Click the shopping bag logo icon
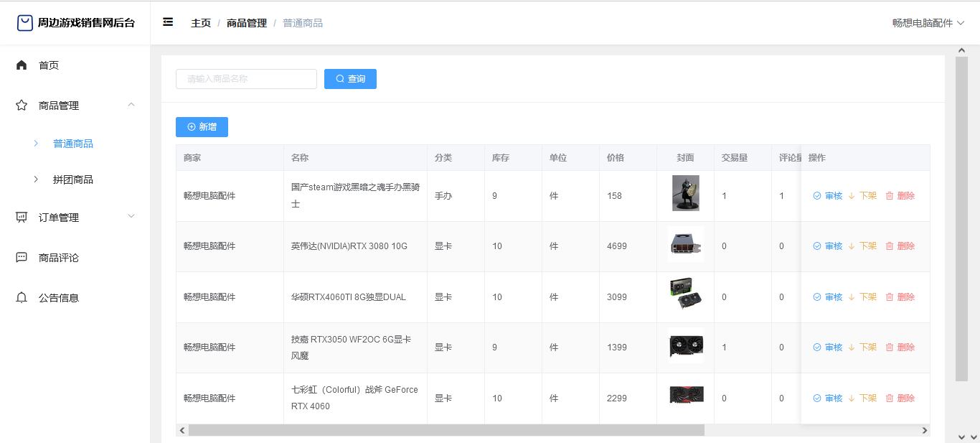 (x=25, y=23)
